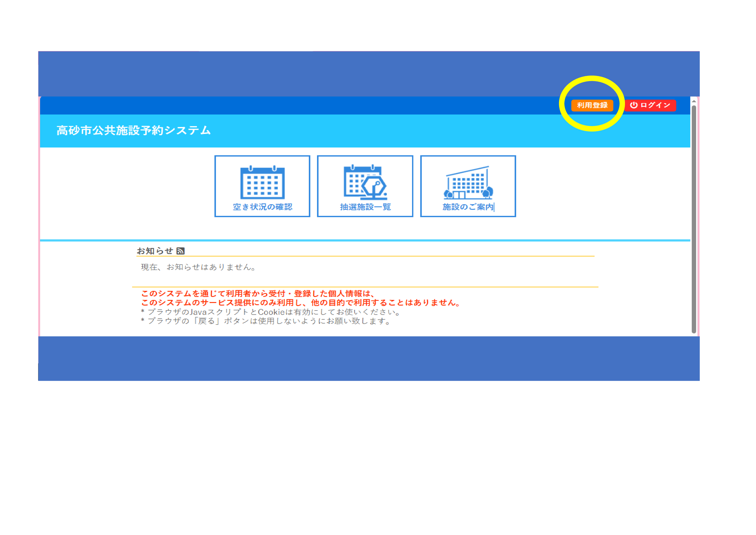Click the orange 利用登録 button
Image resolution: width=756 pixels, height=535 pixels.
(x=592, y=105)
